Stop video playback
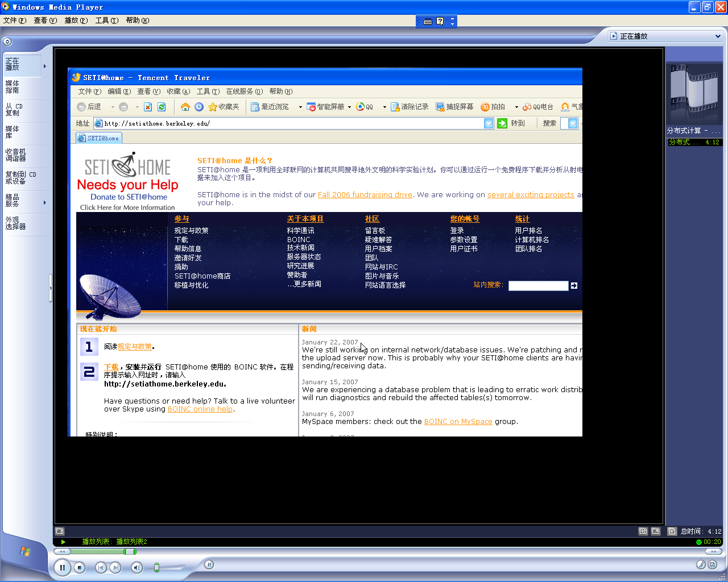728x582 pixels. coord(80,567)
